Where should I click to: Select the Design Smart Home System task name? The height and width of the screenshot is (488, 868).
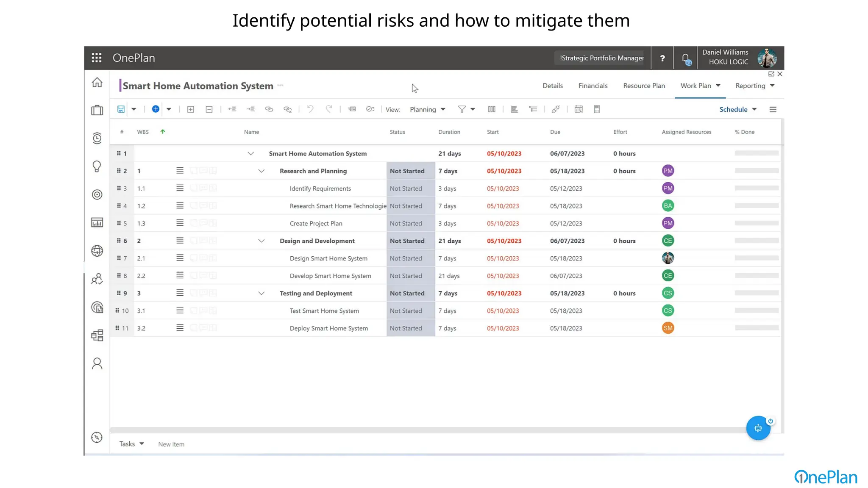[x=328, y=258]
